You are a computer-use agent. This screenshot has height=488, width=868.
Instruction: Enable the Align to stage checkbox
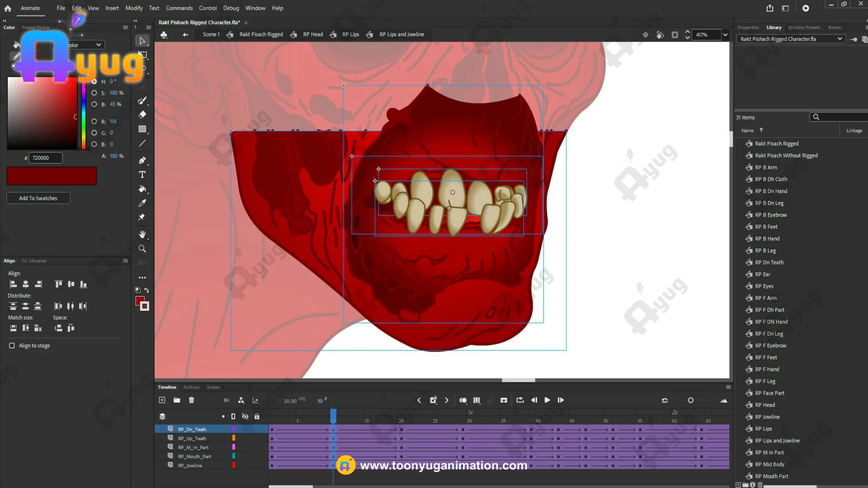(12, 346)
